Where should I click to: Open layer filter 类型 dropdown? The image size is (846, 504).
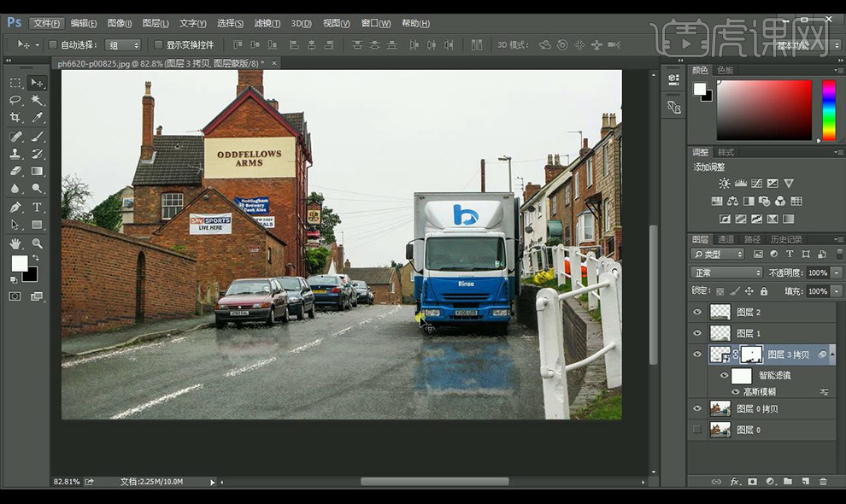point(718,255)
